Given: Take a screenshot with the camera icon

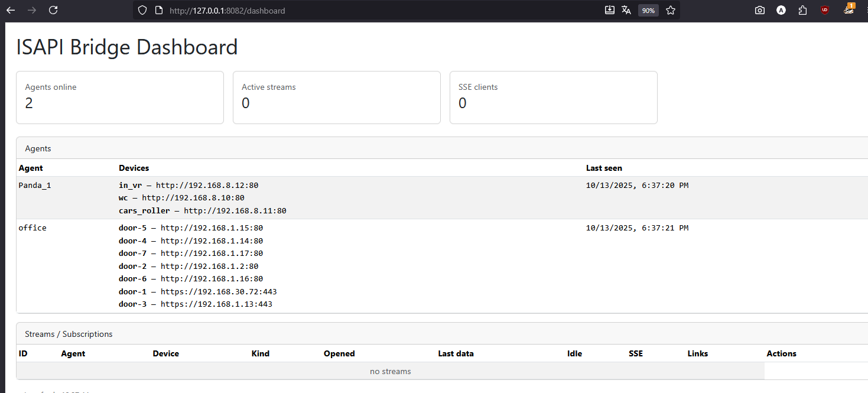Looking at the screenshot, I should point(760,10).
